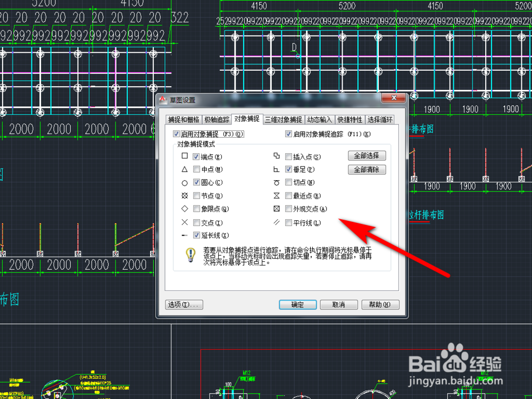Screen dimensions: 532x399
Task: Toggle 启用对象捕捉 (F3) checkbox
Action: (x=177, y=134)
